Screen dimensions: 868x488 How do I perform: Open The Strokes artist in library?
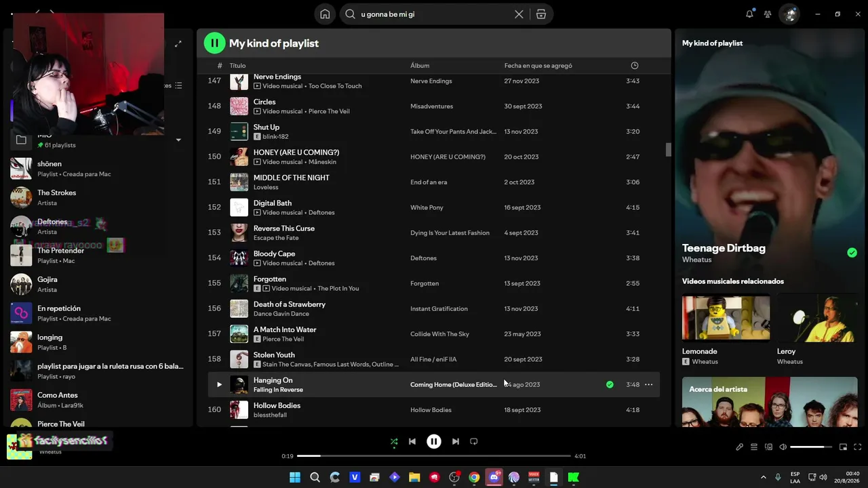coord(98,197)
